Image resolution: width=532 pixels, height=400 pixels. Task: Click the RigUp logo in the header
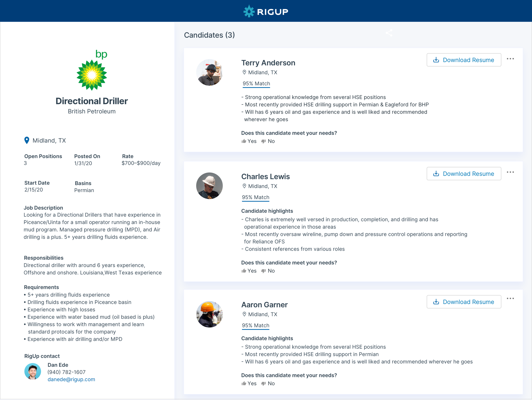tap(266, 11)
